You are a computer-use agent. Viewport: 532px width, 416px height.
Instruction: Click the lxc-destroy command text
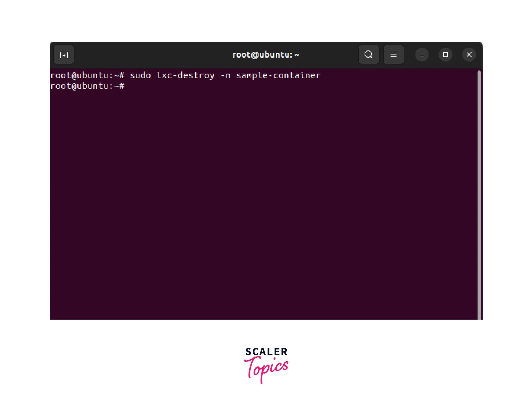point(185,75)
